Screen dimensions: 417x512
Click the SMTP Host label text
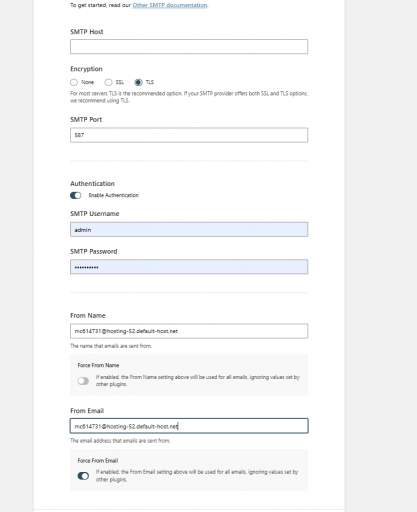(x=87, y=32)
